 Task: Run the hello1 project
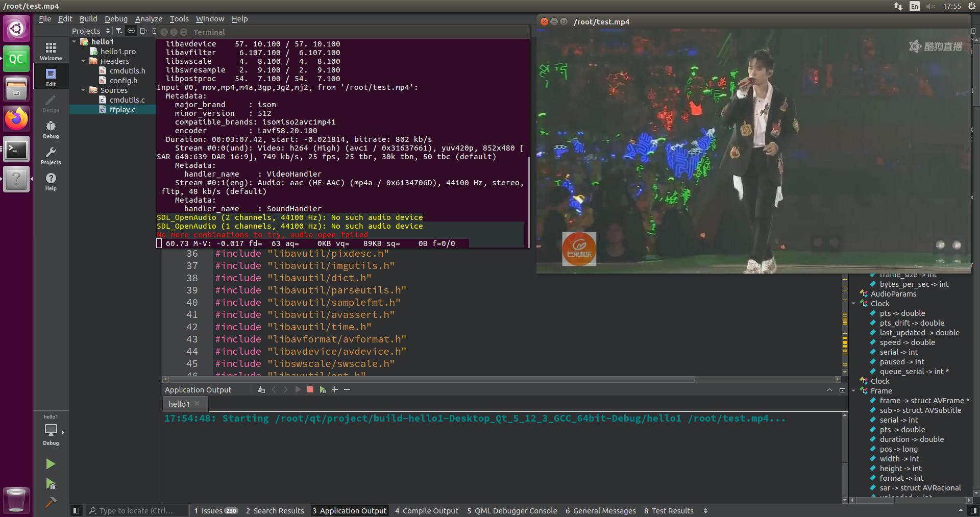pos(51,463)
